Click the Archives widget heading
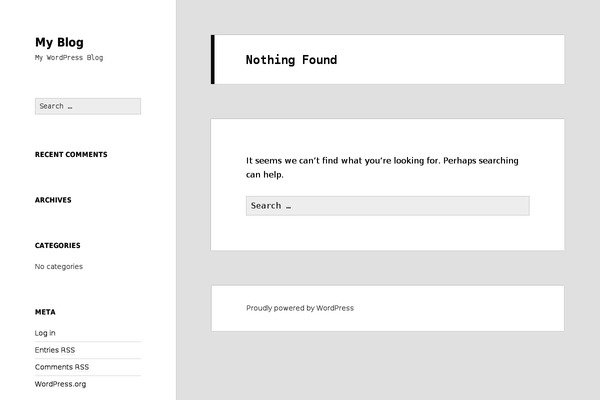This screenshot has height=400, width=600. [53, 200]
